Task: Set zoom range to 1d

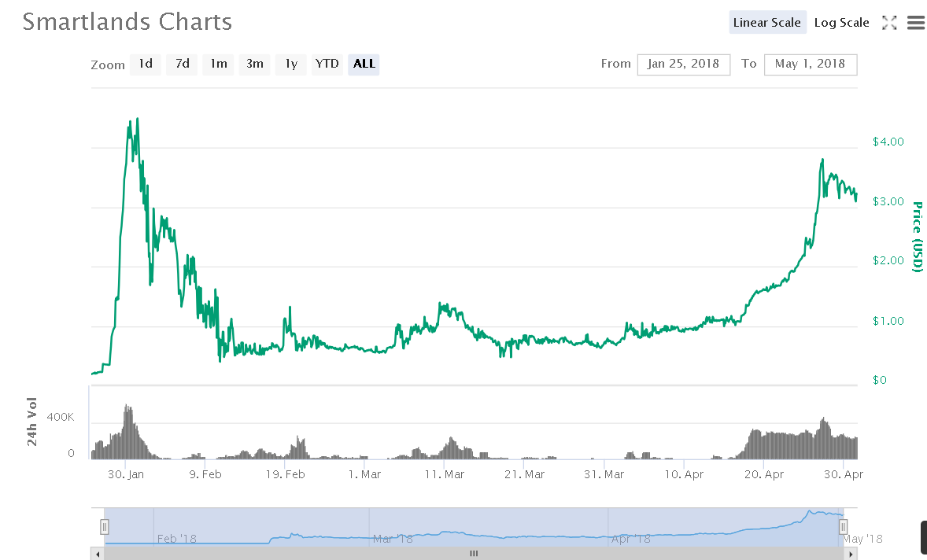Action: pyautogui.click(x=146, y=64)
